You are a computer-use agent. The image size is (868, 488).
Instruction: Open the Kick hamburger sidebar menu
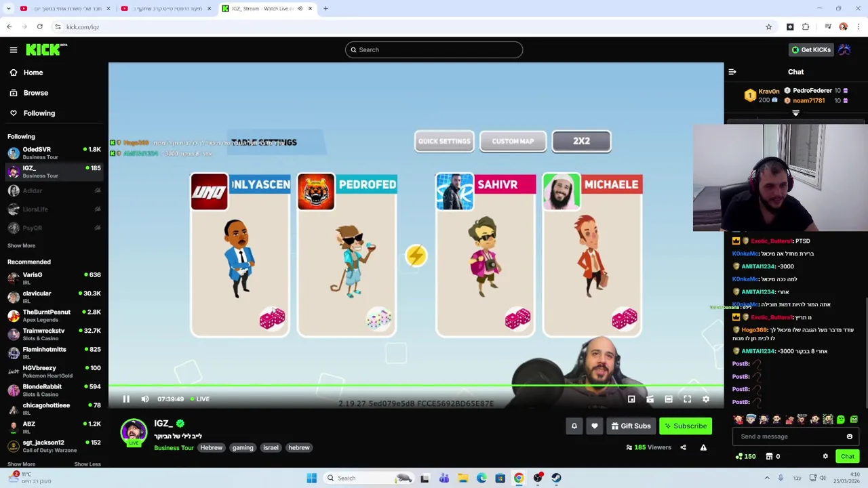[14, 49]
